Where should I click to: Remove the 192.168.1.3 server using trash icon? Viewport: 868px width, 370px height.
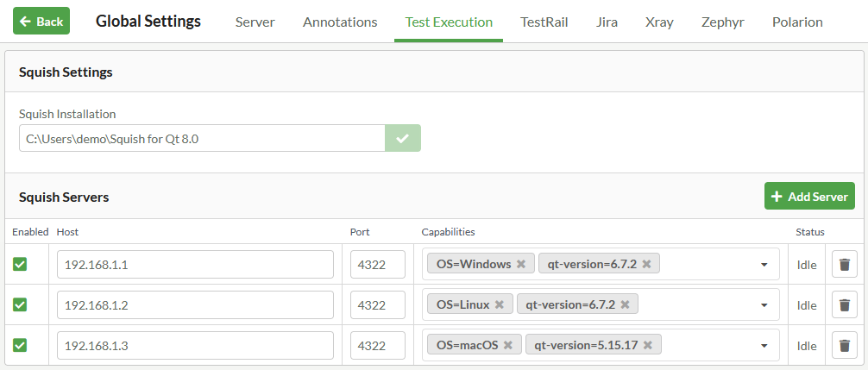click(844, 345)
